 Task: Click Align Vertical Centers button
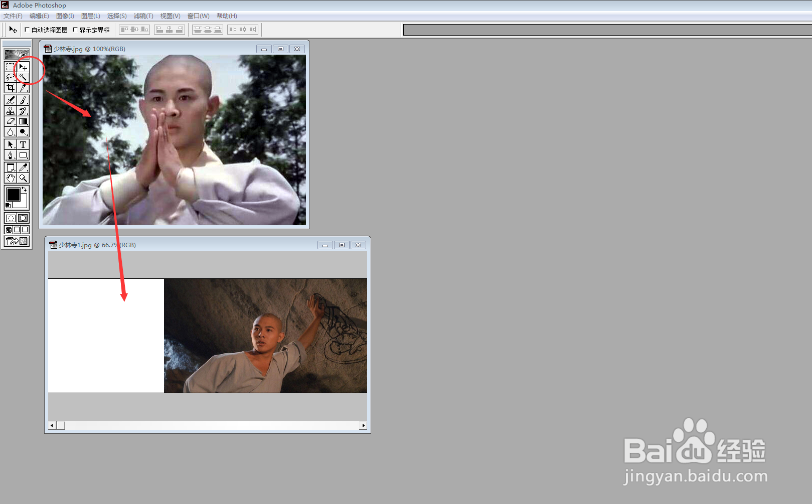pyautogui.click(x=134, y=30)
